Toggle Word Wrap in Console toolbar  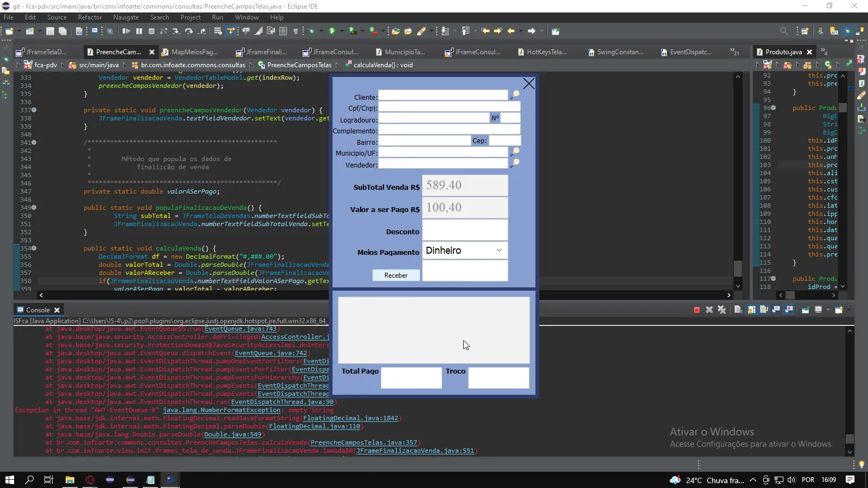[764, 310]
